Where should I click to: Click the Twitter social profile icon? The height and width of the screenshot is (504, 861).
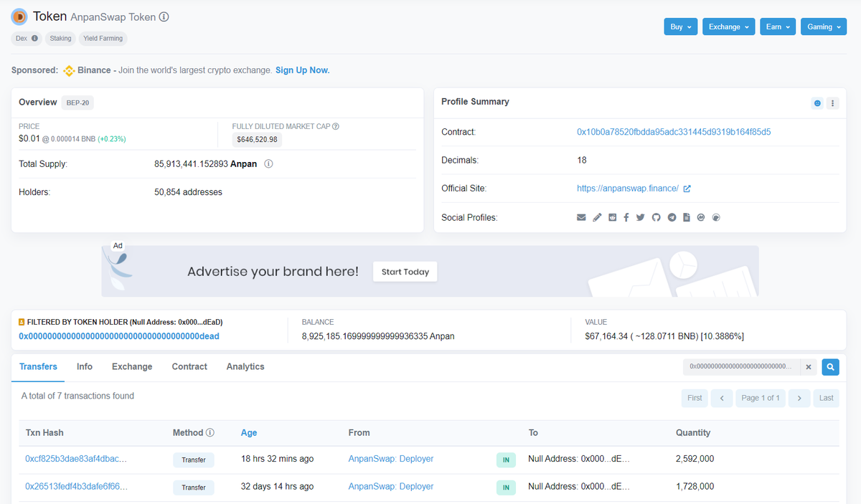pyautogui.click(x=640, y=217)
